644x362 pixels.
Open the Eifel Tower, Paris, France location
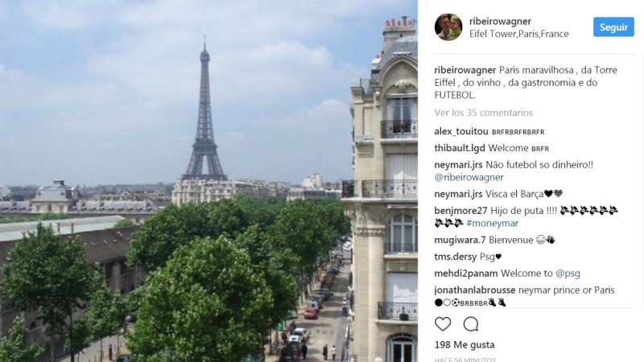point(518,34)
